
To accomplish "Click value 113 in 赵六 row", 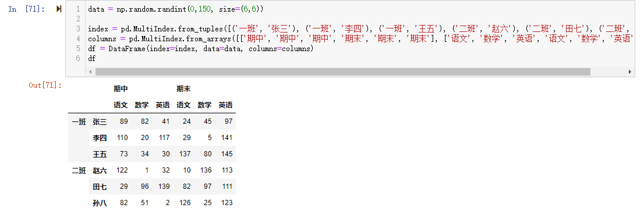I will (x=227, y=170).
